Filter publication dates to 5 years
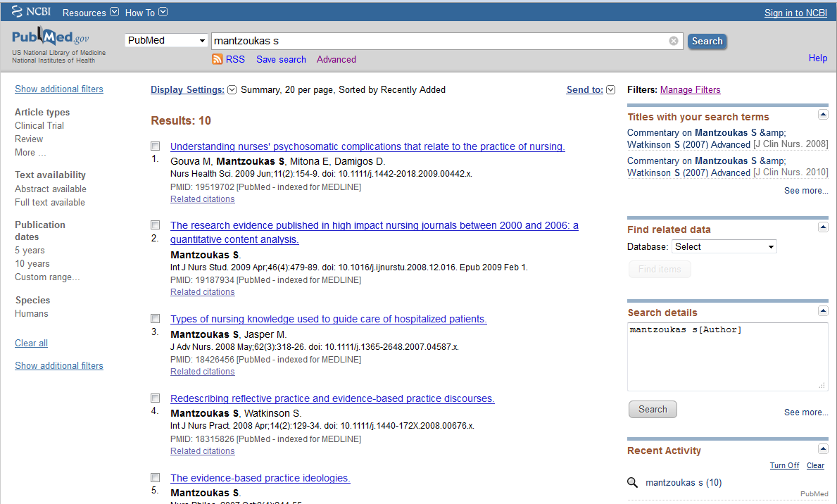The image size is (837, 504). coord(30,251)
